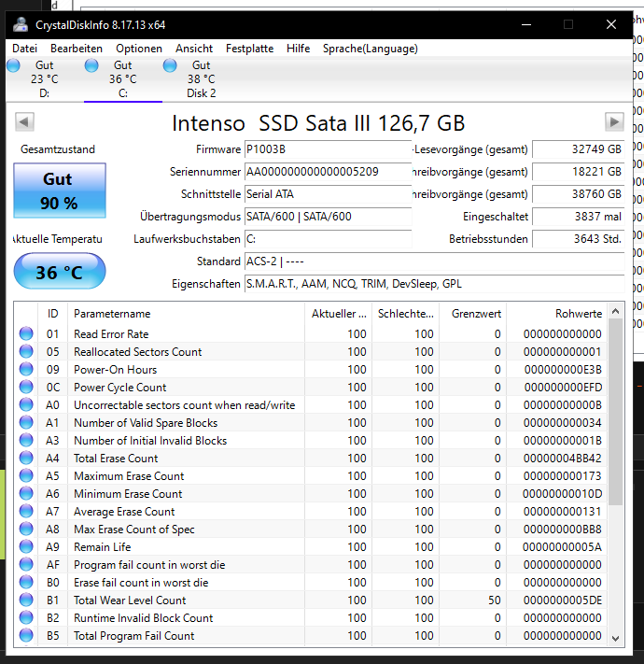Click the Laufwerksbuchstaben field C:

click(x=328, y=239)
